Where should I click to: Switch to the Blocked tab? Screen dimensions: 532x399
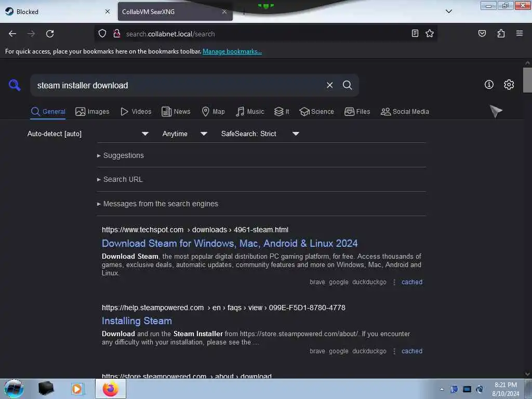coord(58,11)
